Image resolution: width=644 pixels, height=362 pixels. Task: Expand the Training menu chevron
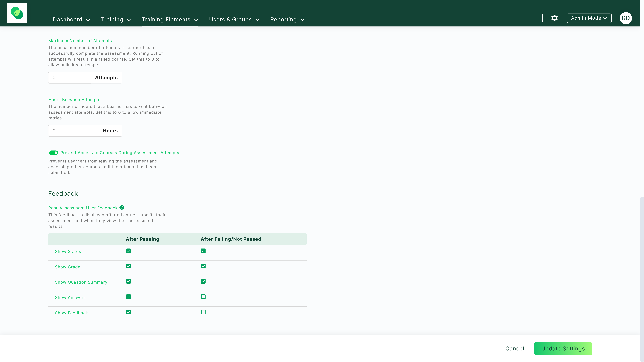pyautogui.click(x=129, y=20)
